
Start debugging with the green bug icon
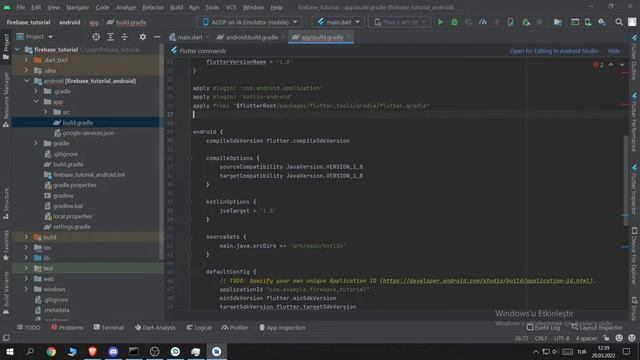pos(454,22)
